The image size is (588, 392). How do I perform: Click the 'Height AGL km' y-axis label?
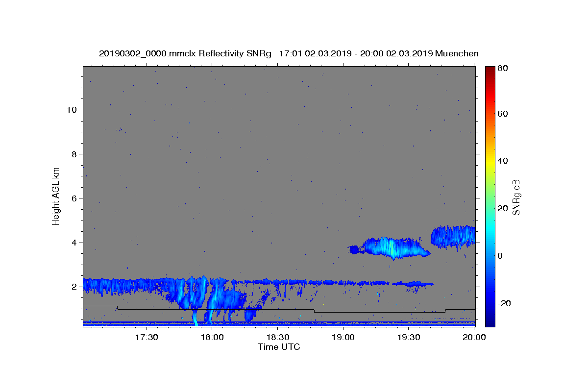(56, 196)
